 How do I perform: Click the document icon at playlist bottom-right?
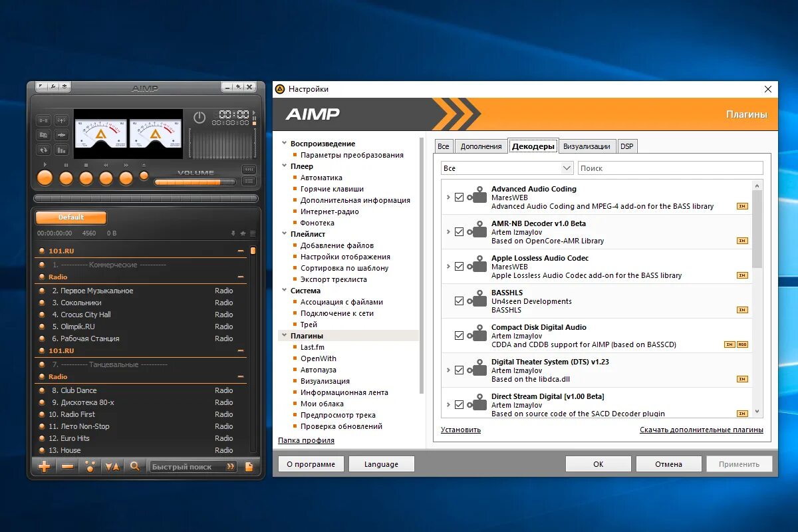tap(249, 466)
